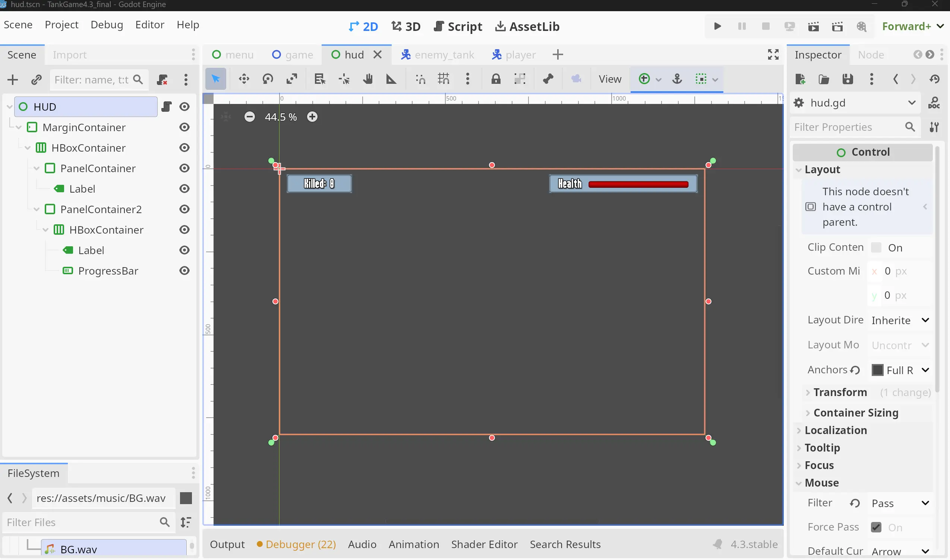This screenshot has height=560, width=950.
Task: Hide the Label under PanelContainer
Action: tap(184, 189)
